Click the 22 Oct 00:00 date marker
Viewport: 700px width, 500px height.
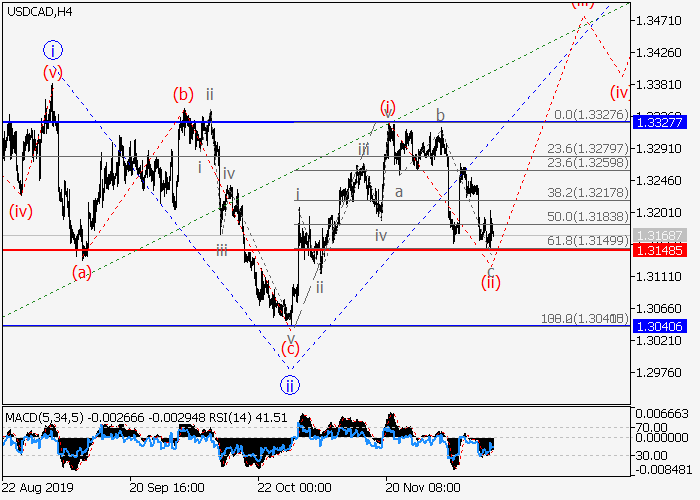click(294, 488)
